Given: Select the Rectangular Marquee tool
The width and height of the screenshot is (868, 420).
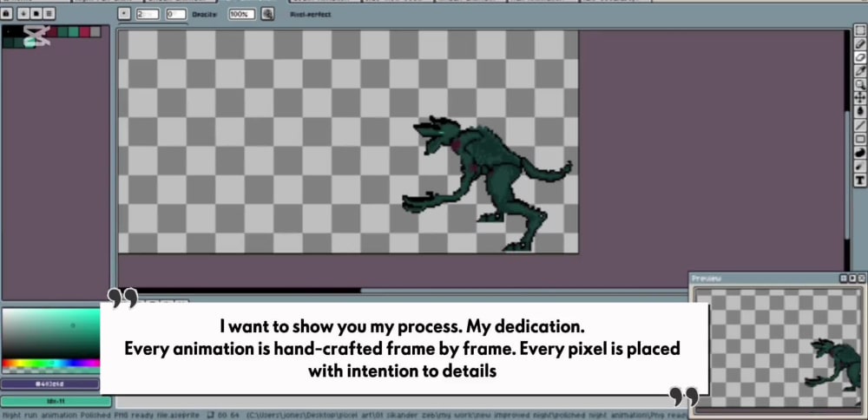Looking at the screenshot, I should pos(860,30).
